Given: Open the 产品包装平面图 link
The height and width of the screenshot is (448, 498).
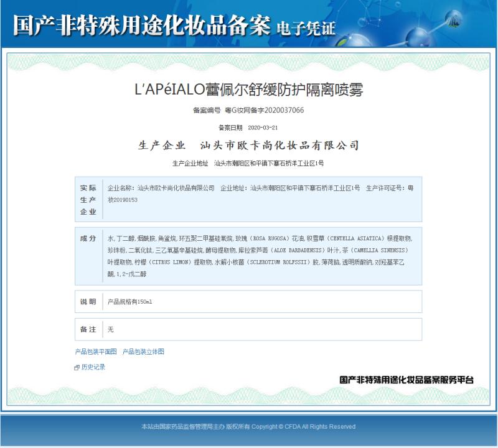Looking at the screenshot, I should 96,352.
